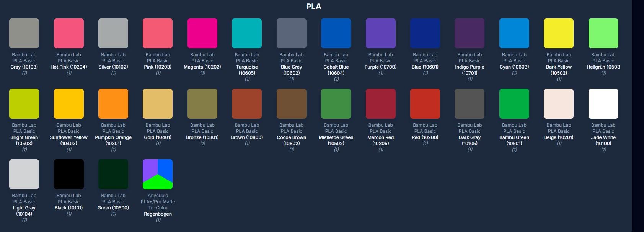Click the Jade White (10100) swatch
The height and width of the screenshot is (232, 644).
click(x=603, y=104)
